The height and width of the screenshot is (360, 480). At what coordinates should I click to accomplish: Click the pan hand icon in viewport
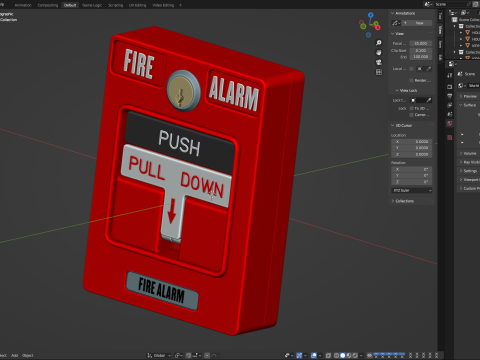[x=379, y=52]
